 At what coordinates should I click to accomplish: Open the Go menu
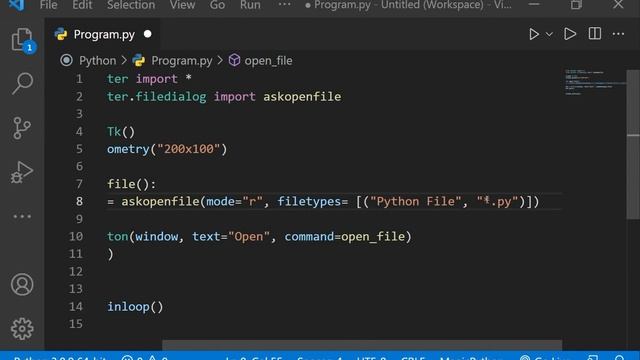pos(217,5)
